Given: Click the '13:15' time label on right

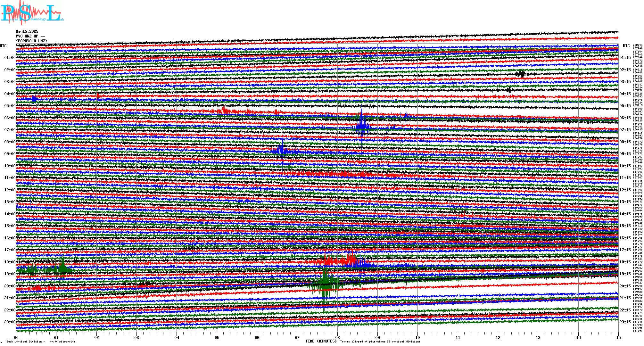Looking at the screenshot, I should (x=625, y=202).
